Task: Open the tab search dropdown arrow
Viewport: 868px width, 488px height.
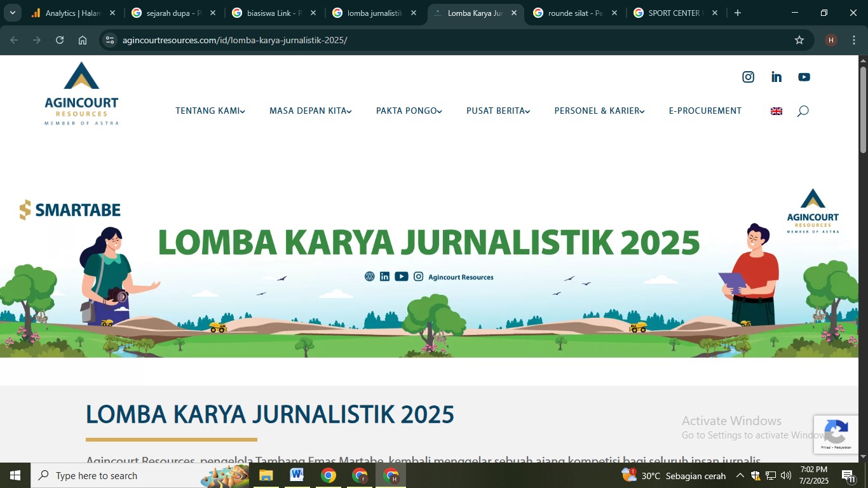Action: coord(13,13)
